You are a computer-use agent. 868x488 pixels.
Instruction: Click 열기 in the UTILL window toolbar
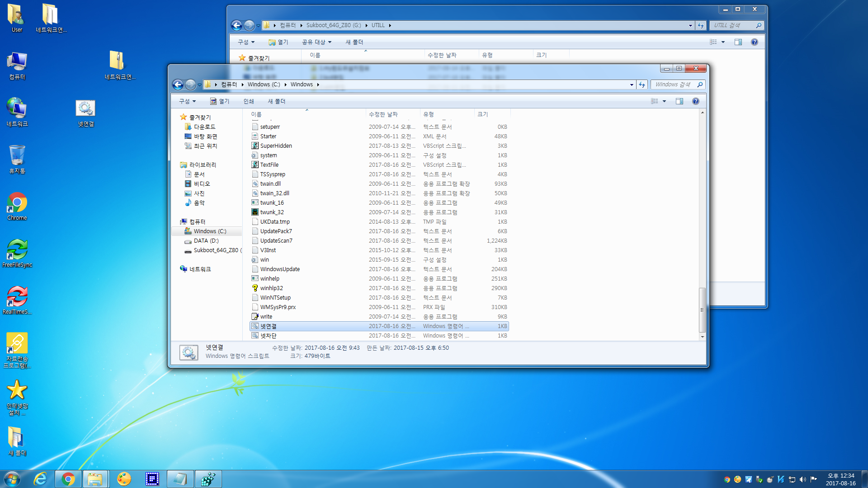[x=278, y=42]
